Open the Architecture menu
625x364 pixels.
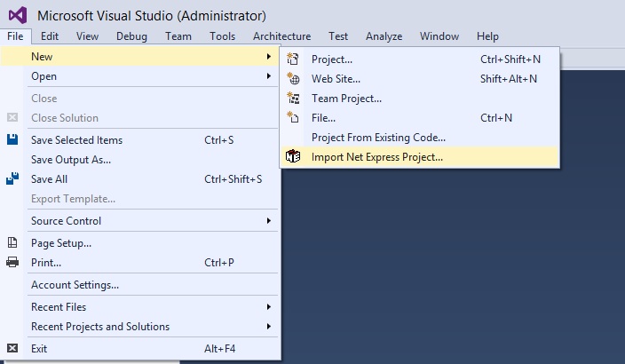point(281,36)
